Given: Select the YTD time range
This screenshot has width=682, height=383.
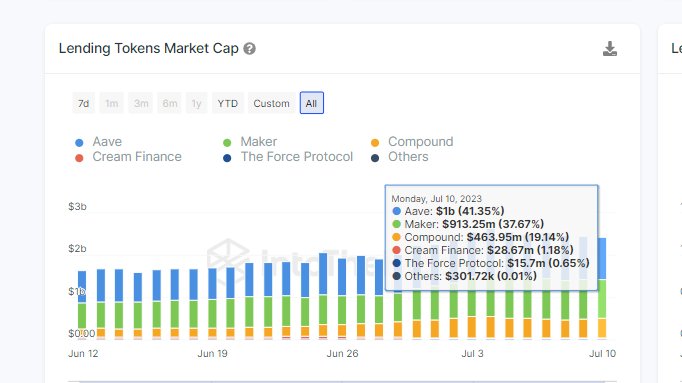Looking at the screenshot, I should pyautogui.click(x=228, y=103).
